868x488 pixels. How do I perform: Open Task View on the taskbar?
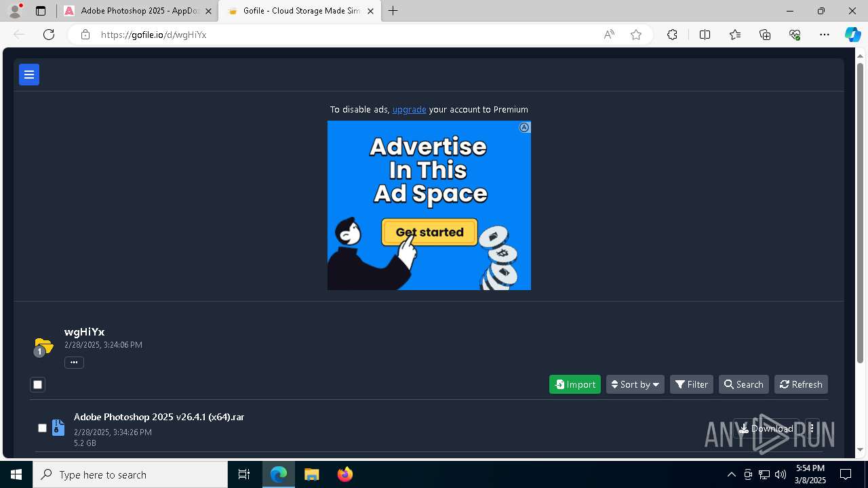pos(244,474)
